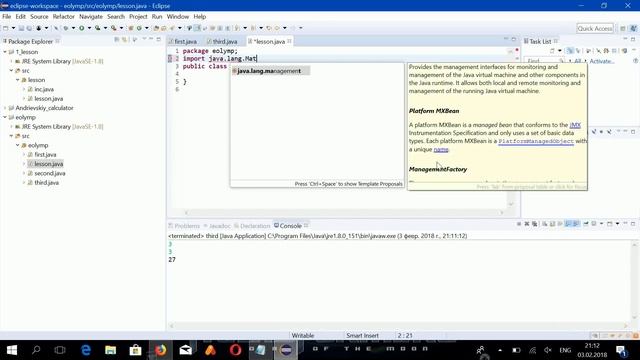Viewport: 640px width, 360px height.
Task: Collapse the eolymp project node
Action: [x=5, y=117]
